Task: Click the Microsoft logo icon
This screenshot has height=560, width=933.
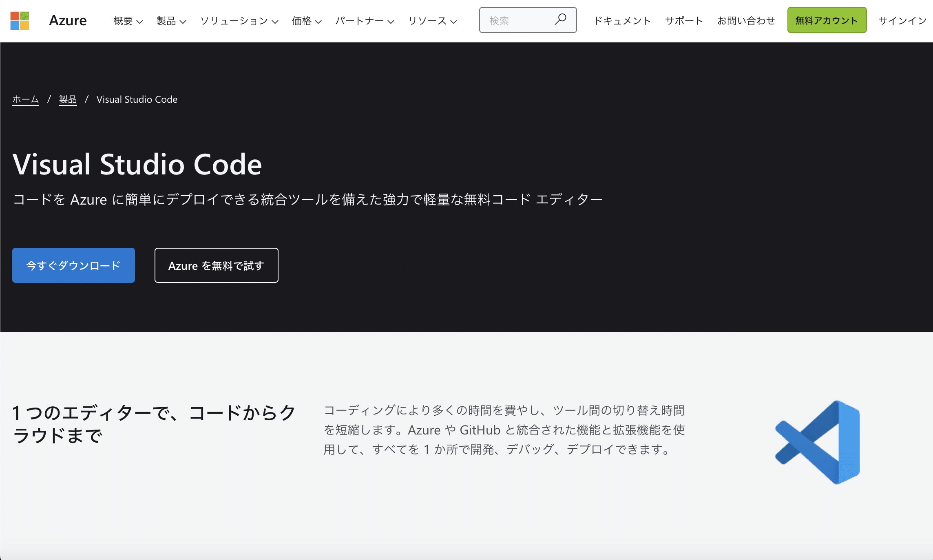Action: [x=20, y=21]
